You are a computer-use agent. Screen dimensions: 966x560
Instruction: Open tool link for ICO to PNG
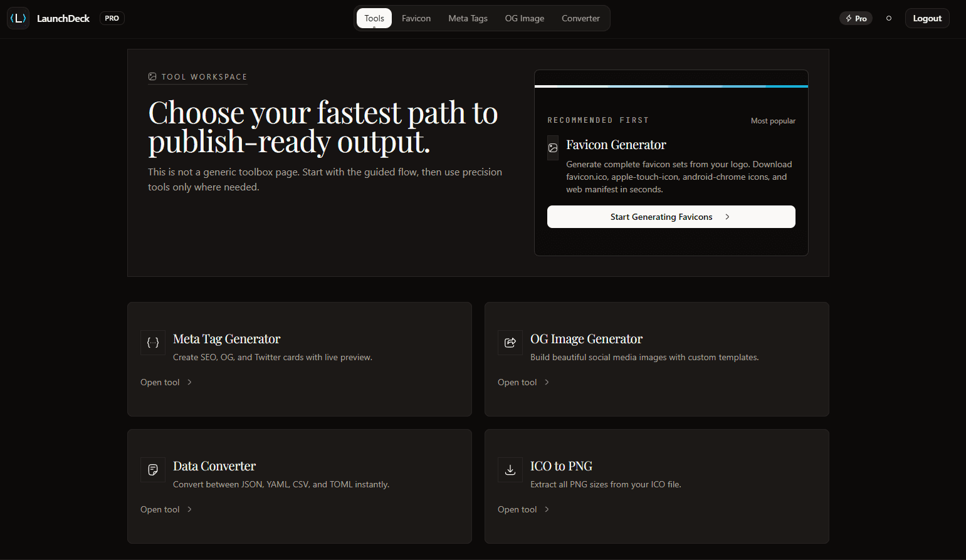523,509
